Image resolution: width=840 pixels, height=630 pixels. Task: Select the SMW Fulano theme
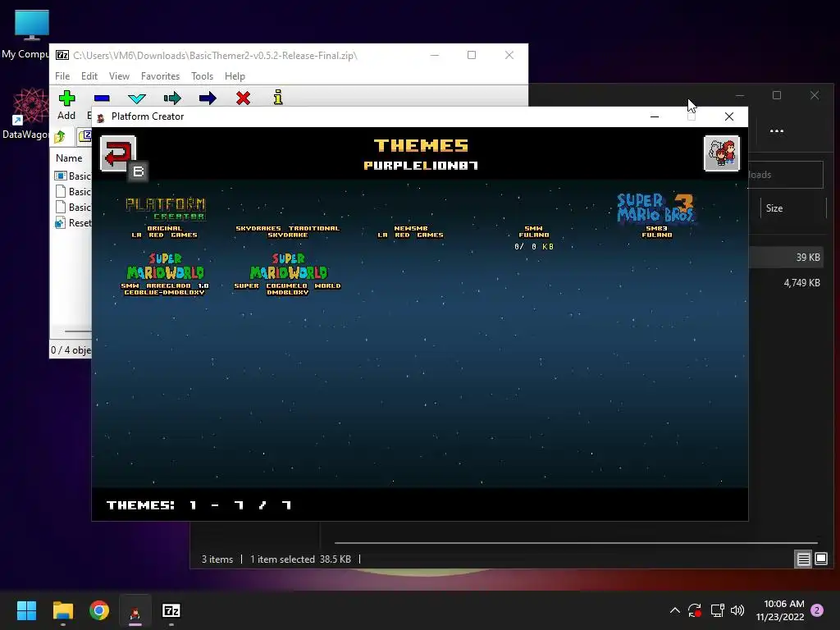[x=533, y=231]
